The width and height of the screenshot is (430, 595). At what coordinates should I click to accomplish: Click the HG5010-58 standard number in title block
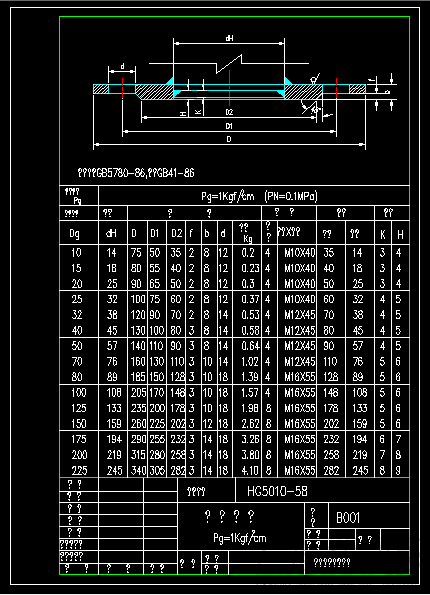[x=277, y=491]
